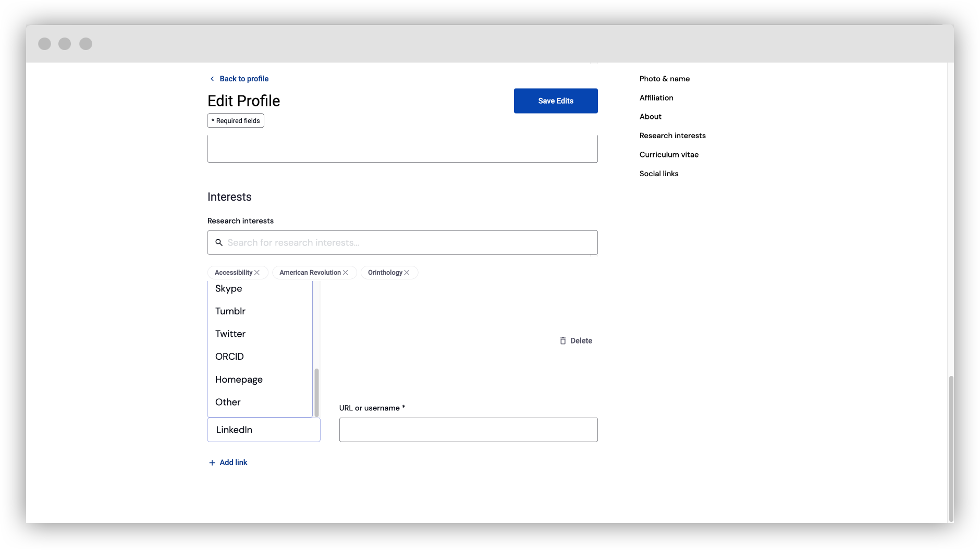Select ORCID from the link type list
This screenshot has height=550, width=980.
[229, 356]
